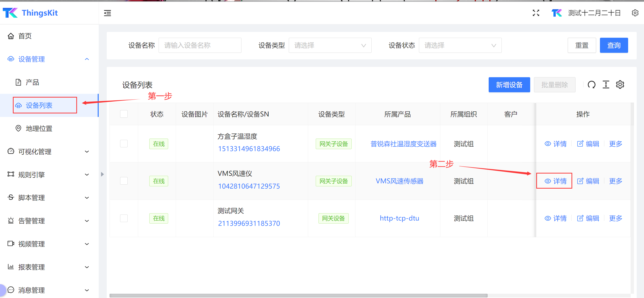644x298 pixels.
Task: Collapse the left sidebar via the toggle icon
Action: (108, 13)
